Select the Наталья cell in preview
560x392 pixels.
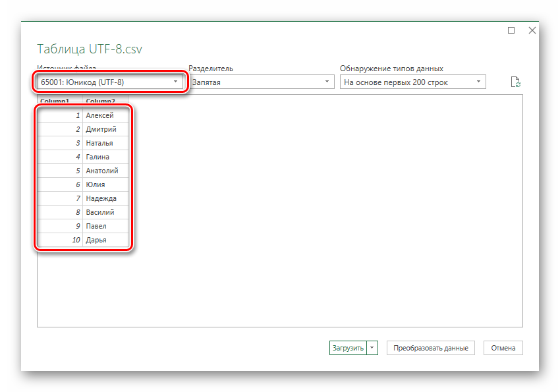pos(105,143)
